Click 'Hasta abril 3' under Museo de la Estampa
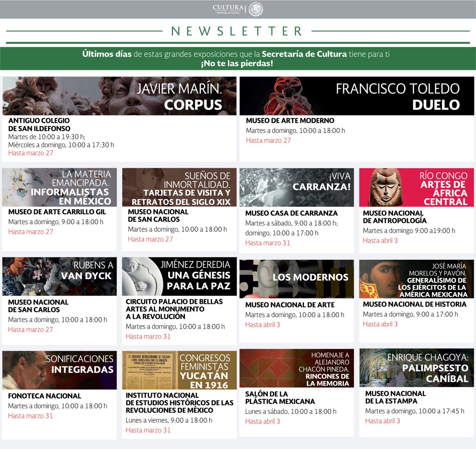476x449 pixels. (383, 421)
